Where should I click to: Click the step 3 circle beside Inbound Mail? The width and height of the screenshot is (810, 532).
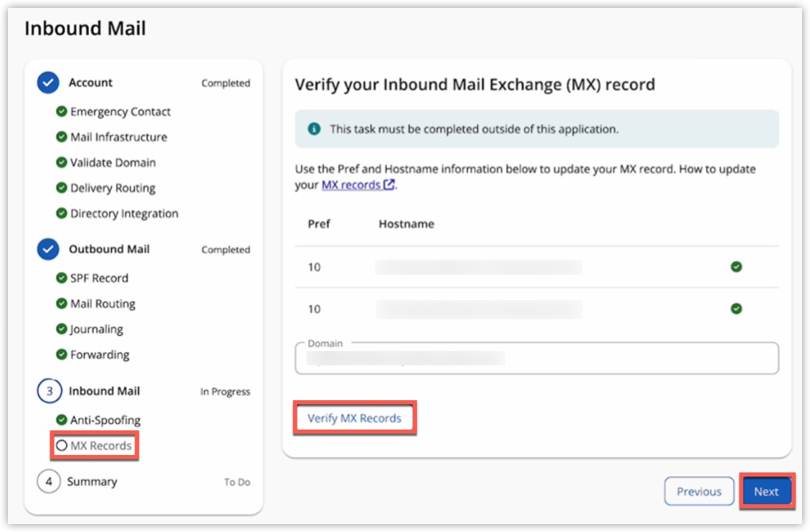[x=48, y=391]
